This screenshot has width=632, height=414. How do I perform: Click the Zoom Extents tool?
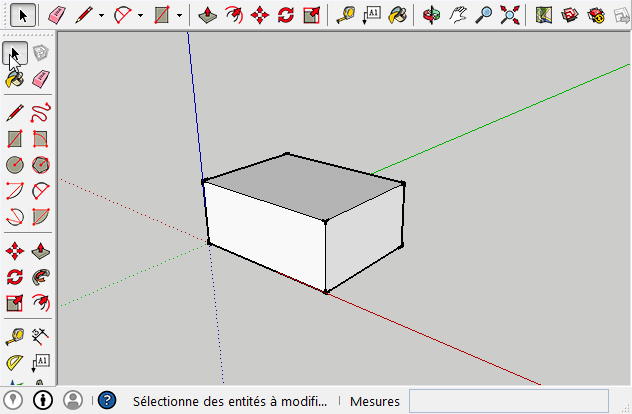coord(510,15)
